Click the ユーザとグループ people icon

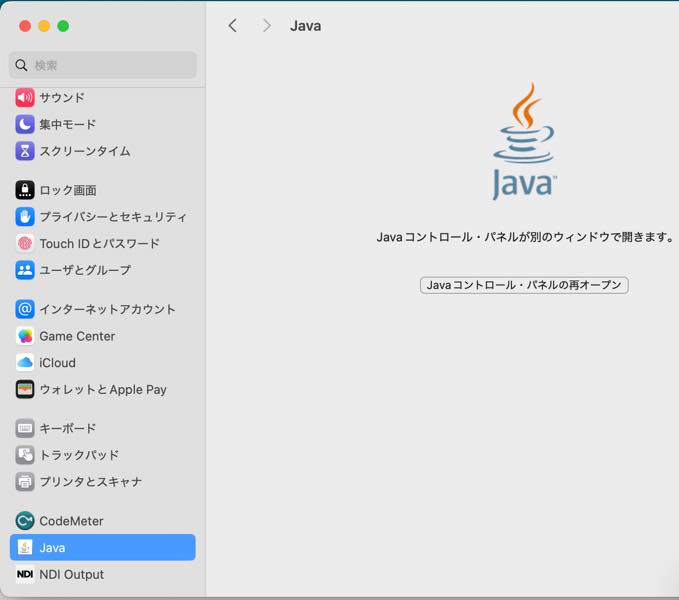coord(25,270)
